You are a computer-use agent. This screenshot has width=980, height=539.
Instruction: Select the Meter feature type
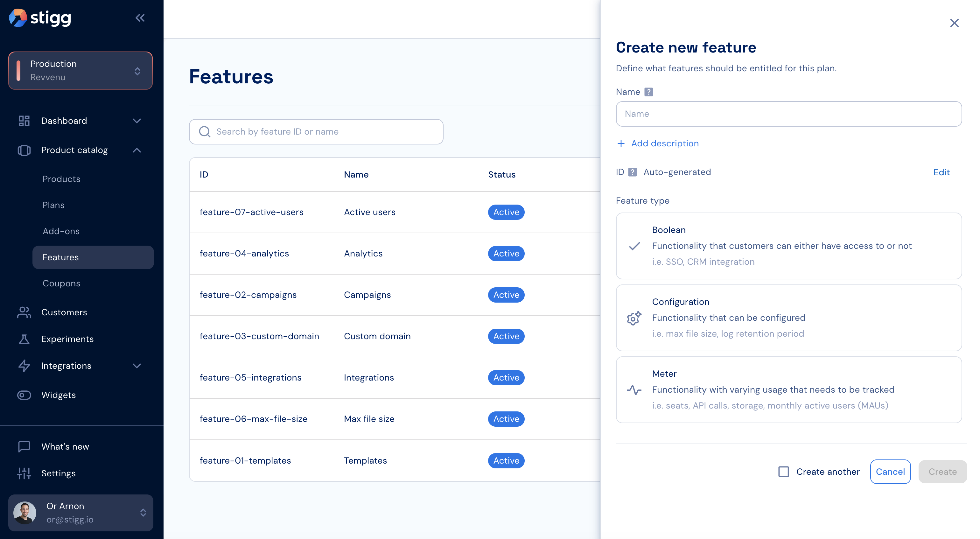789,389
